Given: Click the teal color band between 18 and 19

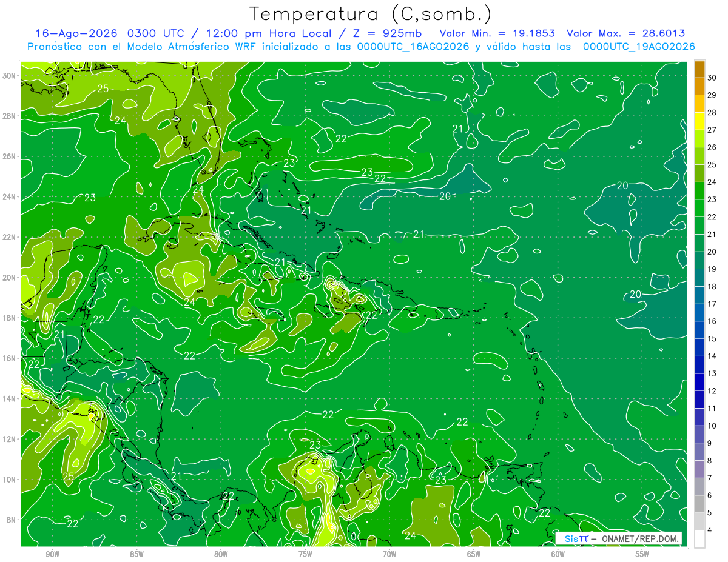Looking at the screenshot, I should pyautogui.click(x=699, y=278).
